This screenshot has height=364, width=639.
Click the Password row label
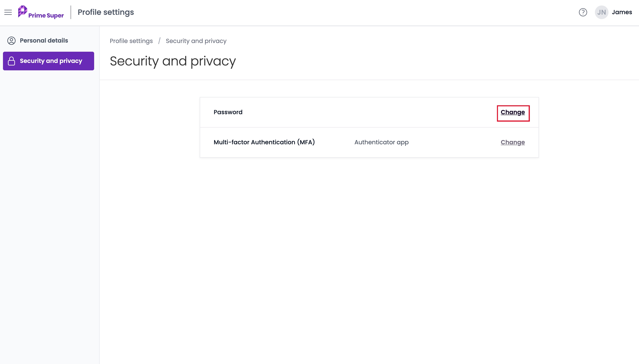(x=228, y=112)
